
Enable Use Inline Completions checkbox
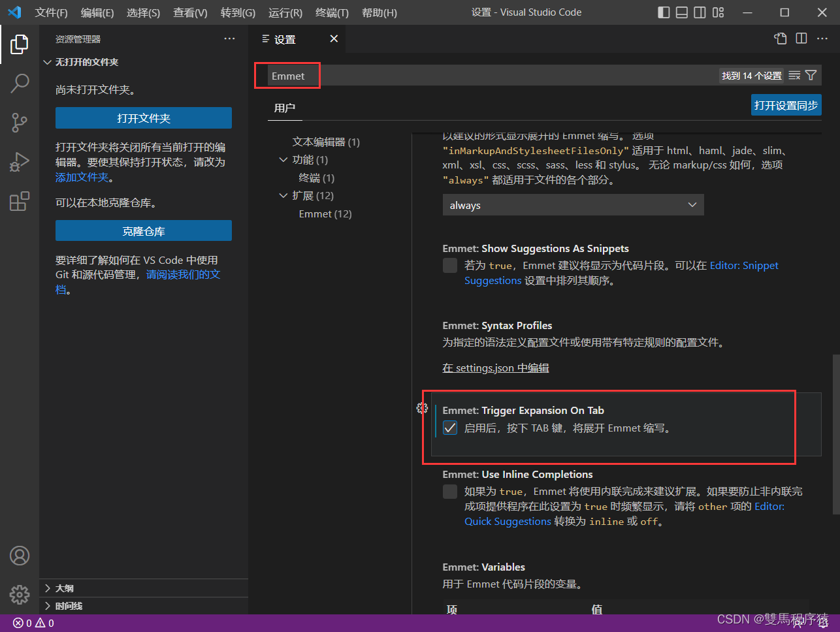tap(450, 491)
